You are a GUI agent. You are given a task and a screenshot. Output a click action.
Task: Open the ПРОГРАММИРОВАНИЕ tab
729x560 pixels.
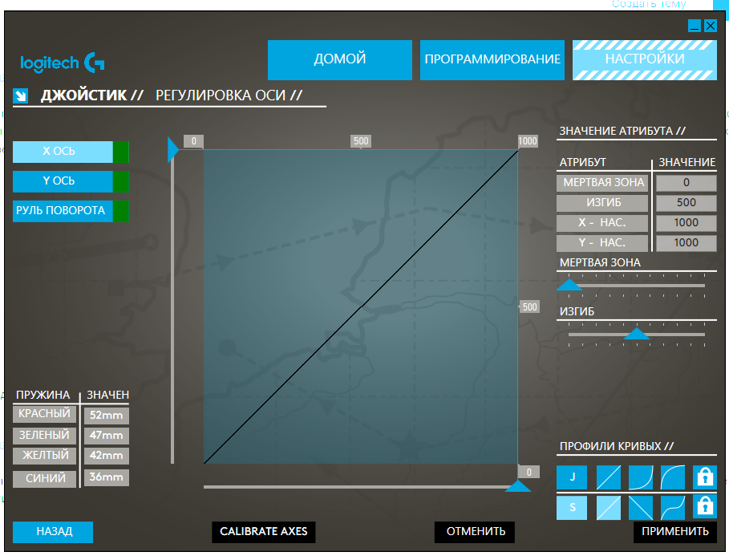pyautogui.click(x=492, y=59)
